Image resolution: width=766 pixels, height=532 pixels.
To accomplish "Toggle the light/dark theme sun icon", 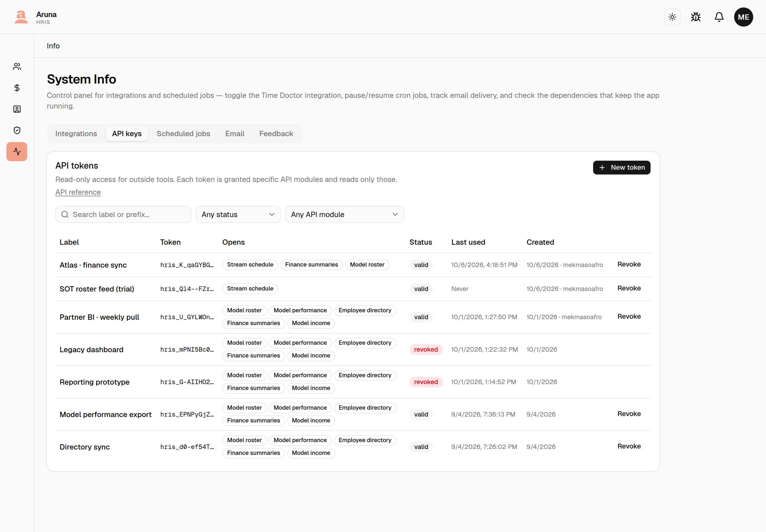I will coord(672,17).
